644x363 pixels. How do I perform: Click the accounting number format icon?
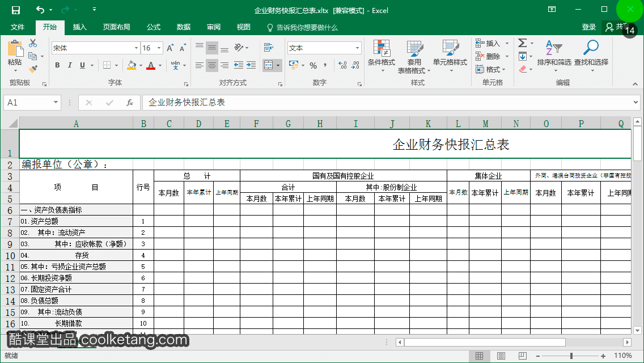point(294,65)
